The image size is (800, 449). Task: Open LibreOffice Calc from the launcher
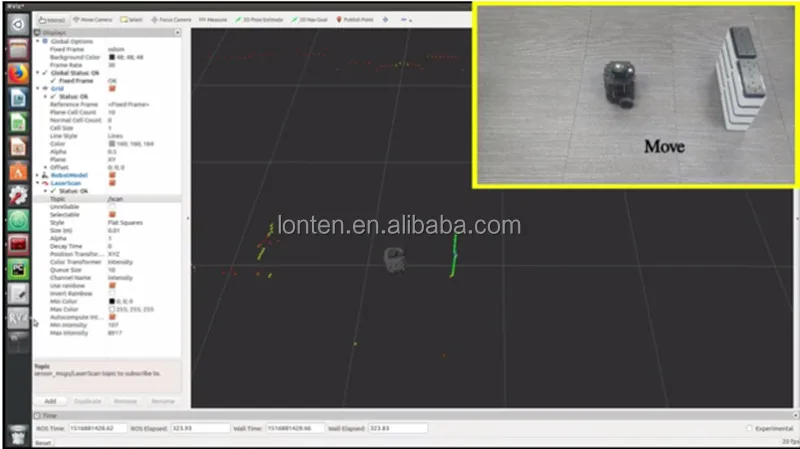(18, 122)
